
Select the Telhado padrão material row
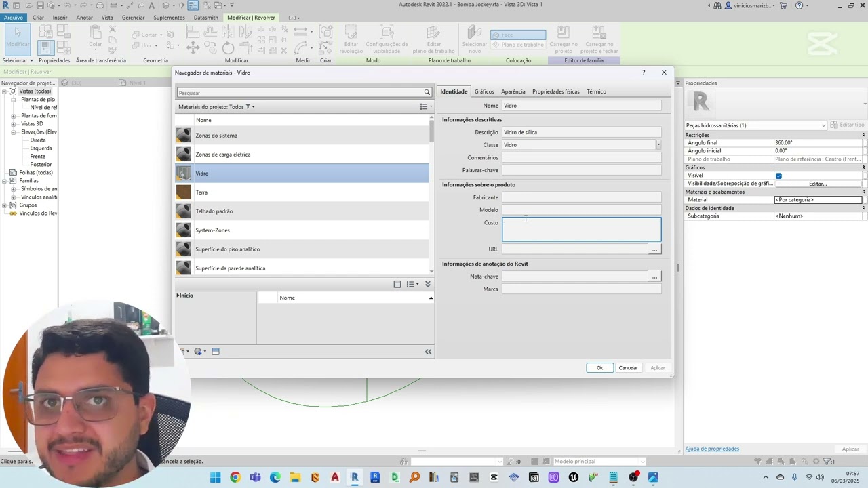click(x=302, y=211)
